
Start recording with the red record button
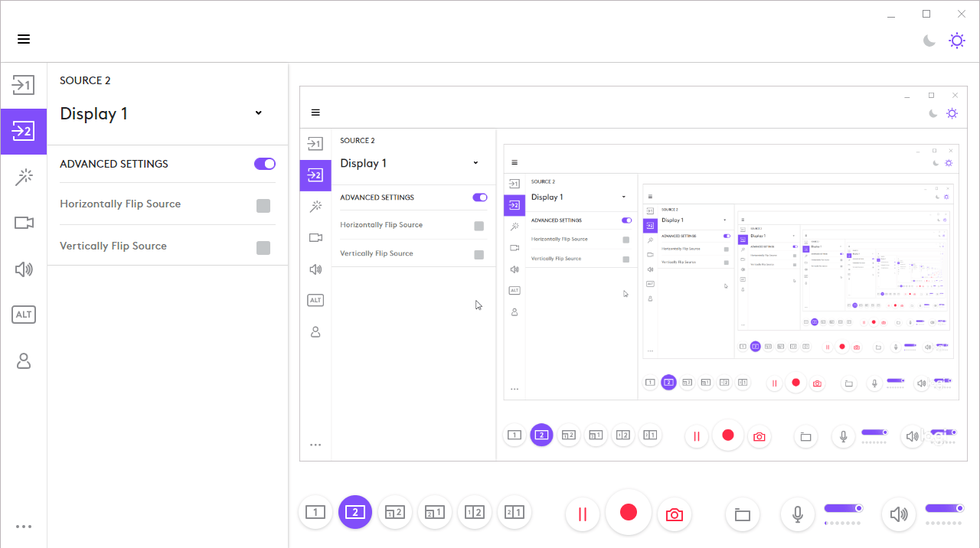tap(629, 512)
